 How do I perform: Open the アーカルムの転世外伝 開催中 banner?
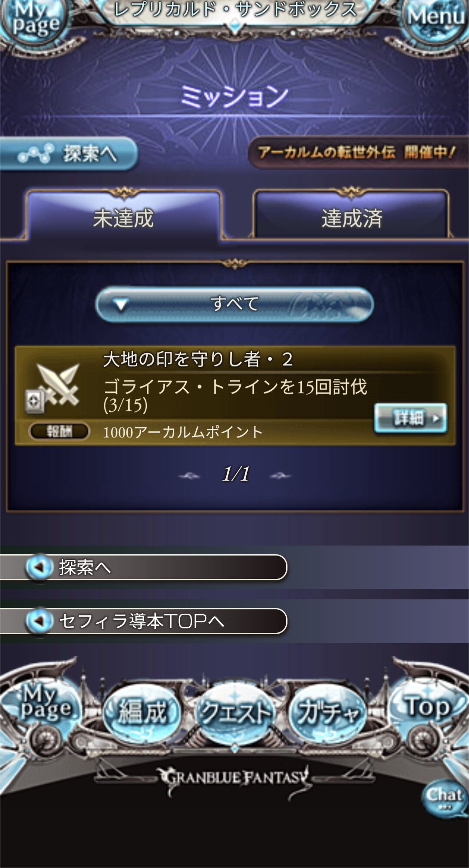[x=358, y=152]
